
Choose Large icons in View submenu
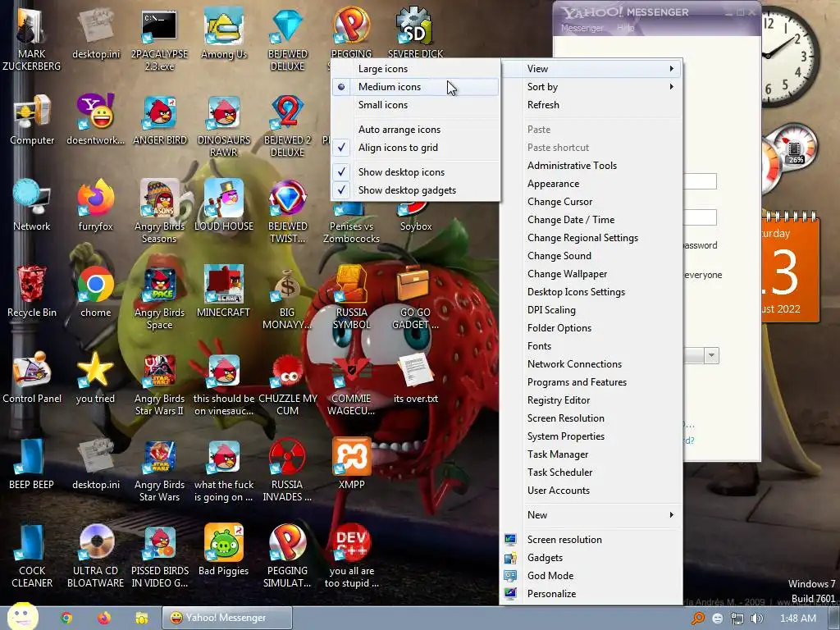pyautogui.click(x=416, y=69)
